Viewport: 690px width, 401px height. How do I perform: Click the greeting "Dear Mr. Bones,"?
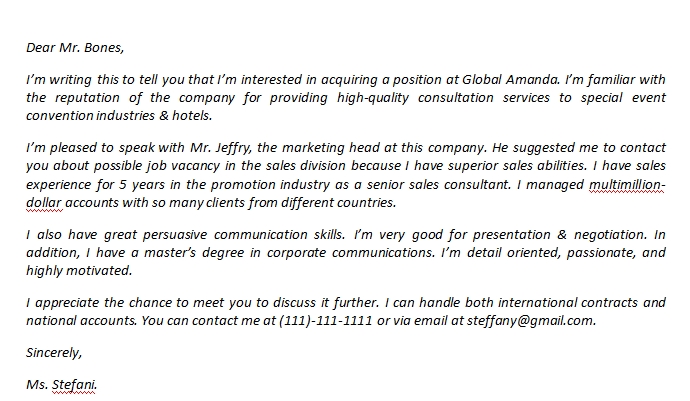tap(75, 48)
